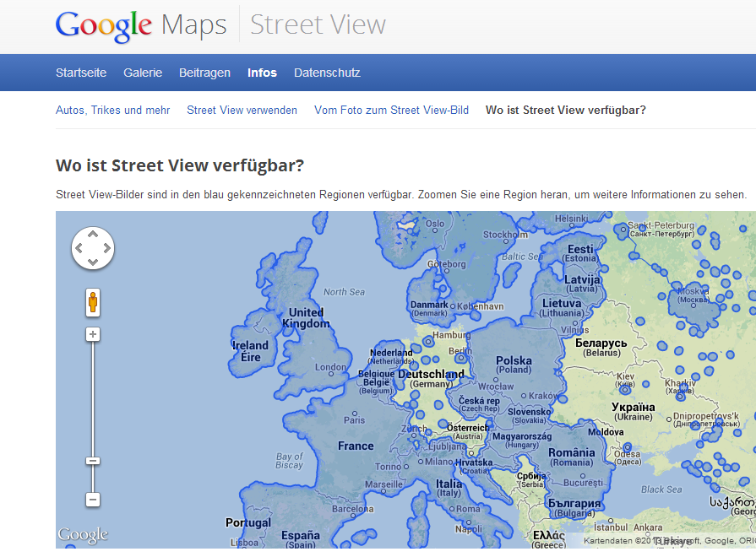Click the 'Slovensko' country label
756x557 pixels.
pos(529,412)
